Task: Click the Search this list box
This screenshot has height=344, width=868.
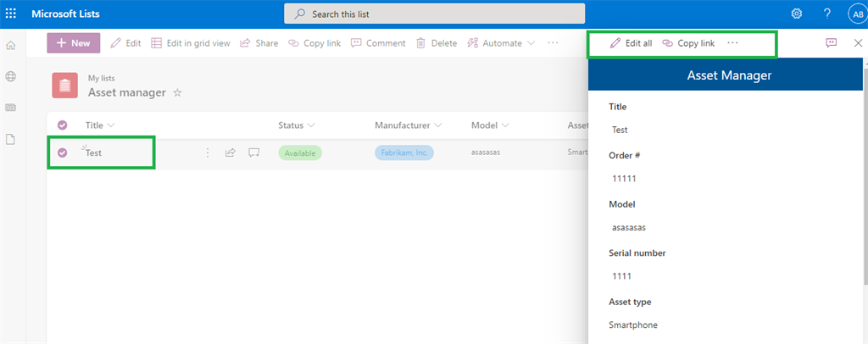Action: coord(435,14)
